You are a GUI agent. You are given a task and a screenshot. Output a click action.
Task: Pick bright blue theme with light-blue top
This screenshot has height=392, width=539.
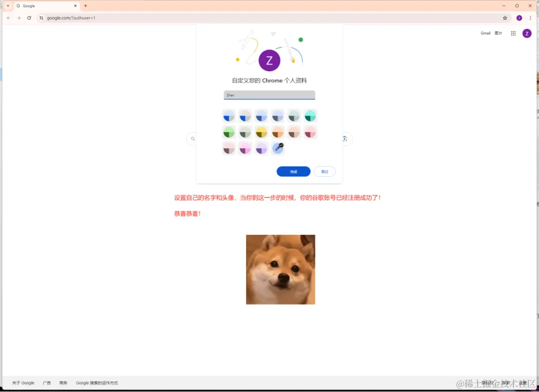(229, 116)
